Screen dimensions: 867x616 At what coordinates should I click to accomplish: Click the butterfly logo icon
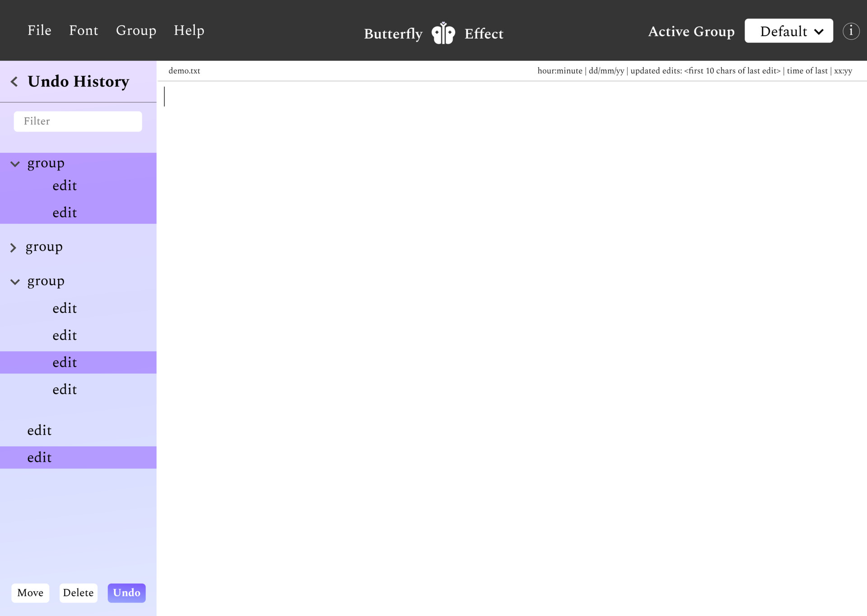point(443,33)
